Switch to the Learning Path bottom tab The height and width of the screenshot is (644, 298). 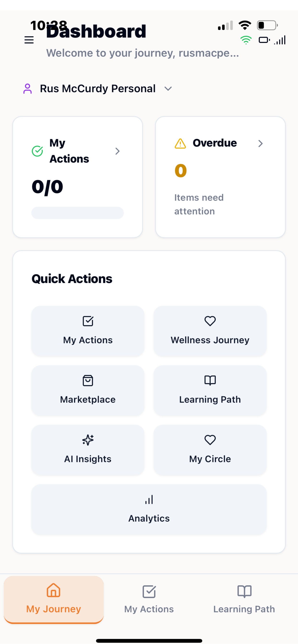(244, 599)
